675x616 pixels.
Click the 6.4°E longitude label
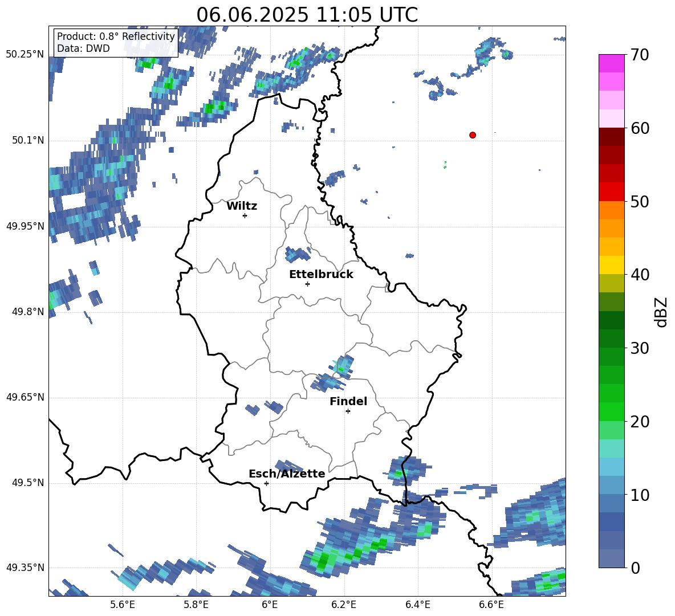417,605
